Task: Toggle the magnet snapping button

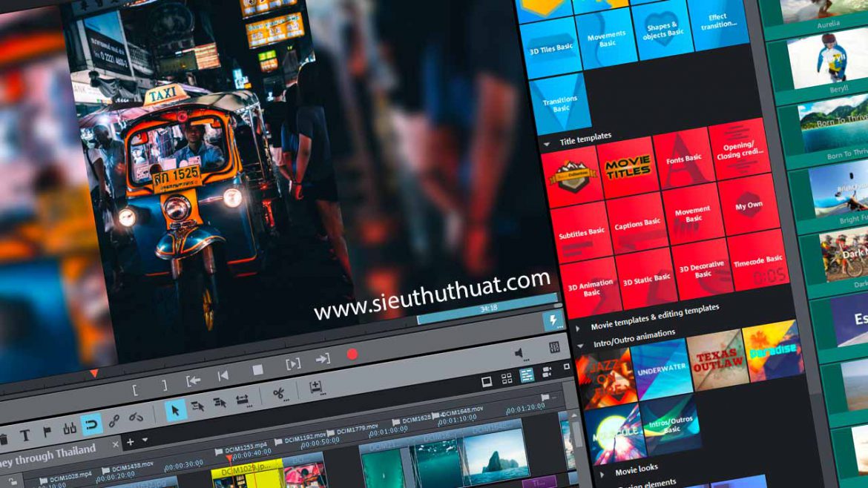Action: 91,425
